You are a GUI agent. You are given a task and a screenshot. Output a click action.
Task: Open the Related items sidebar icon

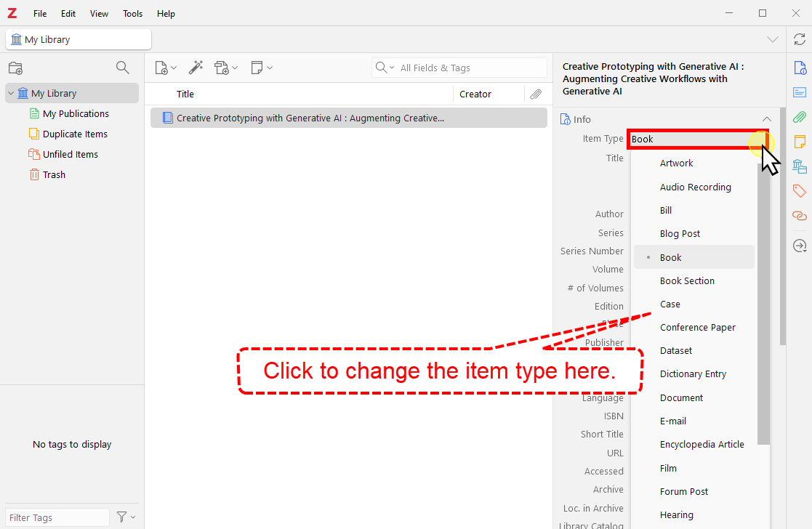[x=799, y=216]
